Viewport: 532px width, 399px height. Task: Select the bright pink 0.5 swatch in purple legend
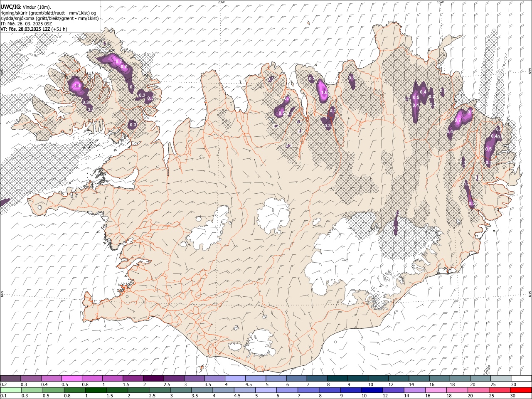pos(72,378)
